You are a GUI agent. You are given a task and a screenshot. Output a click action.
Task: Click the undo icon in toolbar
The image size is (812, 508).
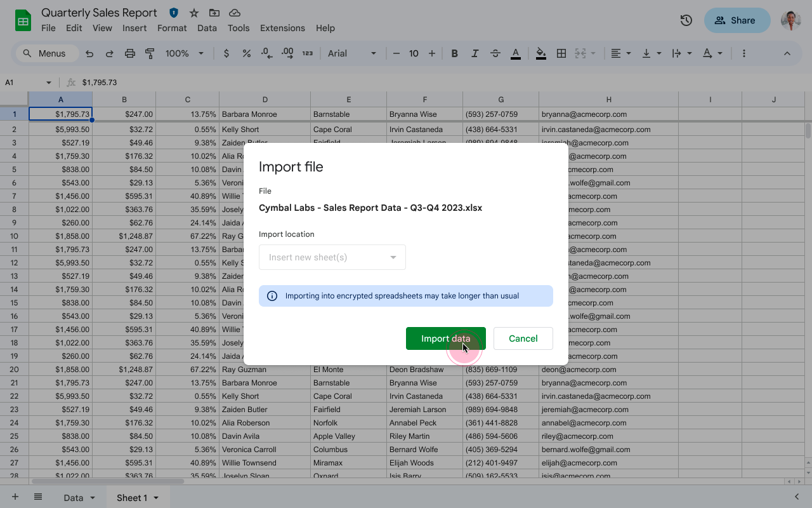[89, 53]
